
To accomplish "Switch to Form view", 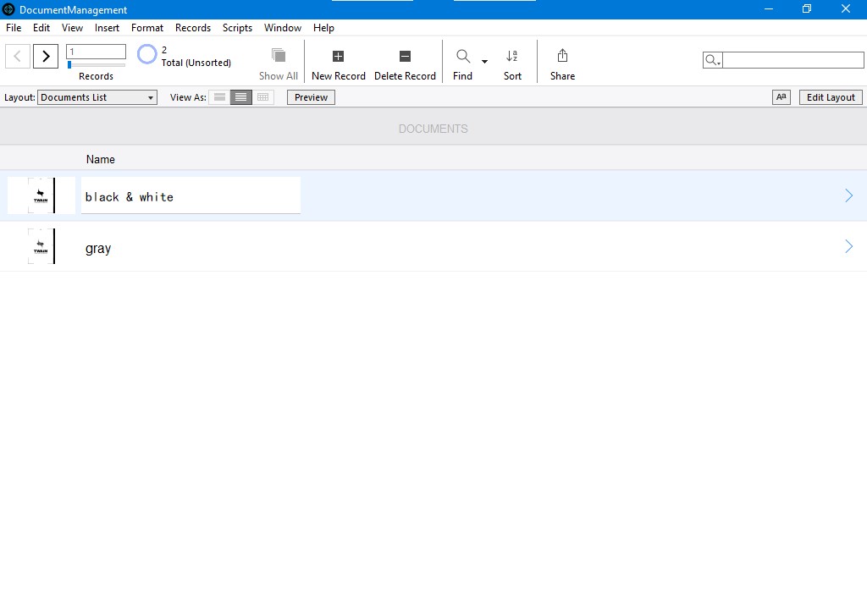I will [219, 97].
